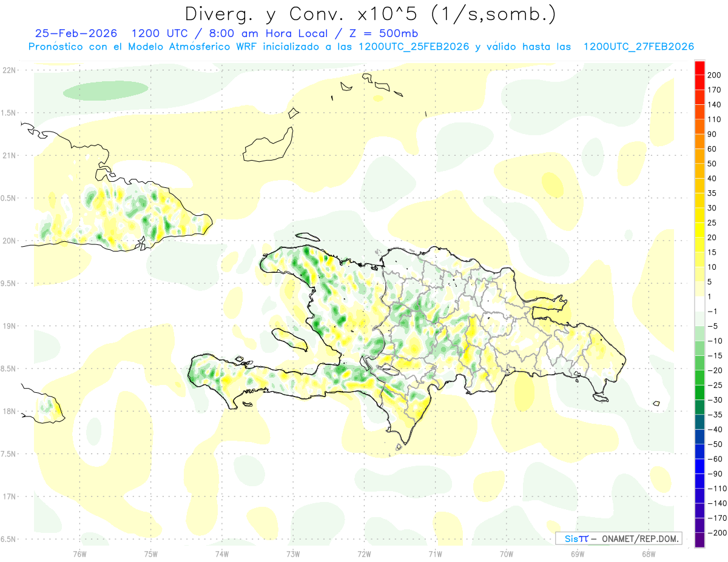This screenshot has width=728, height=562.
Task: Click the '-5' color bar value
Action: tap(713, 326)
